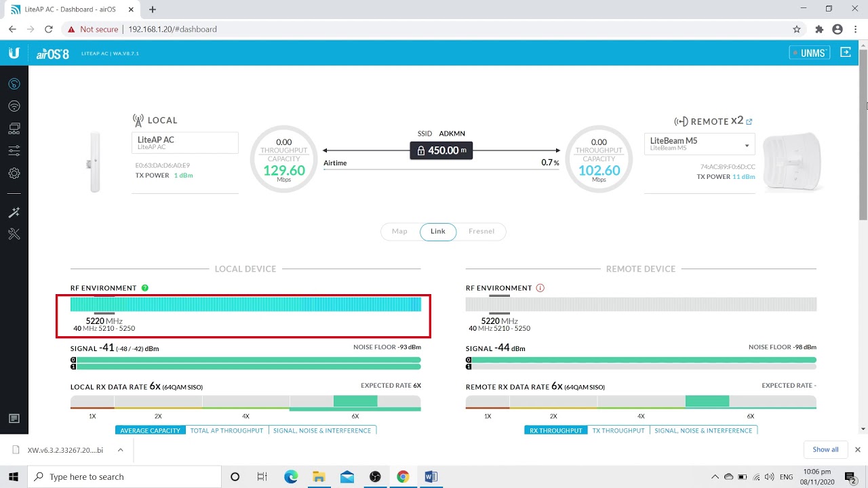Open the Mail app from taskbar
Image resolution: width=868 pixels, height=488 pixels.
347,476
